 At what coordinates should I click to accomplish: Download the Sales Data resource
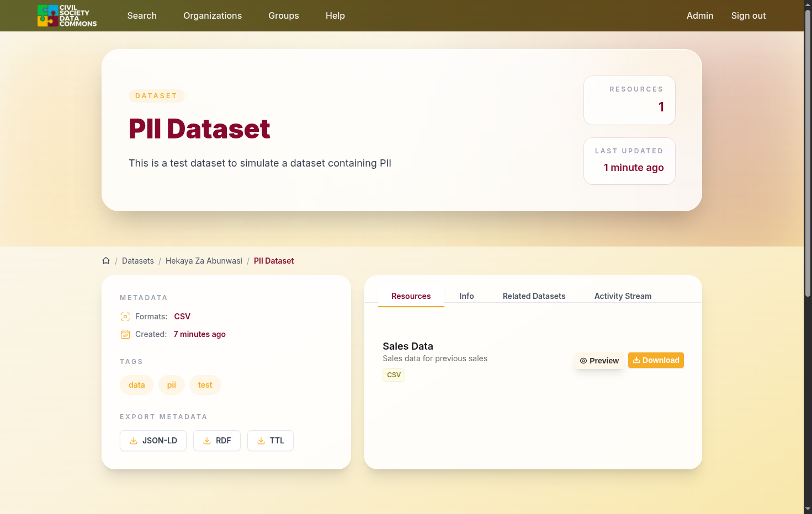click(656, 360)
